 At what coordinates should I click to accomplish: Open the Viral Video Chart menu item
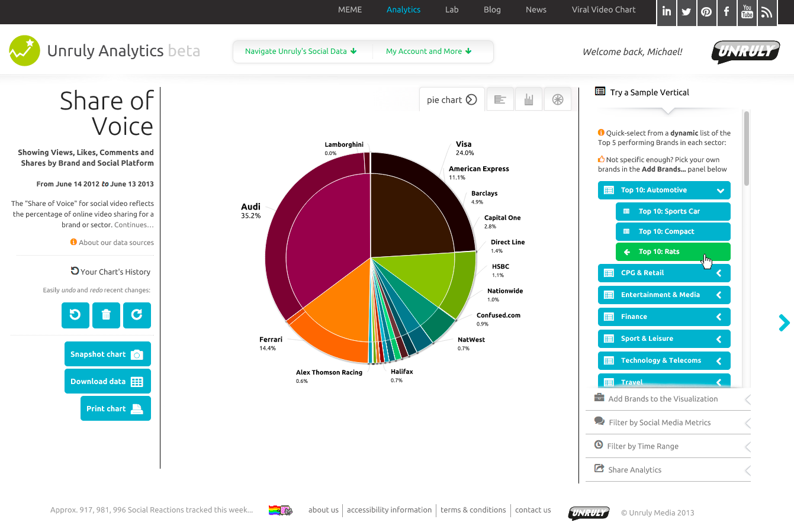(603, 9)
